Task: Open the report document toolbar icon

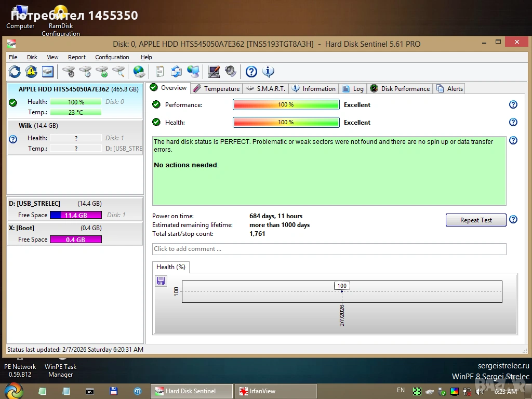Action: tap(159, 72)
